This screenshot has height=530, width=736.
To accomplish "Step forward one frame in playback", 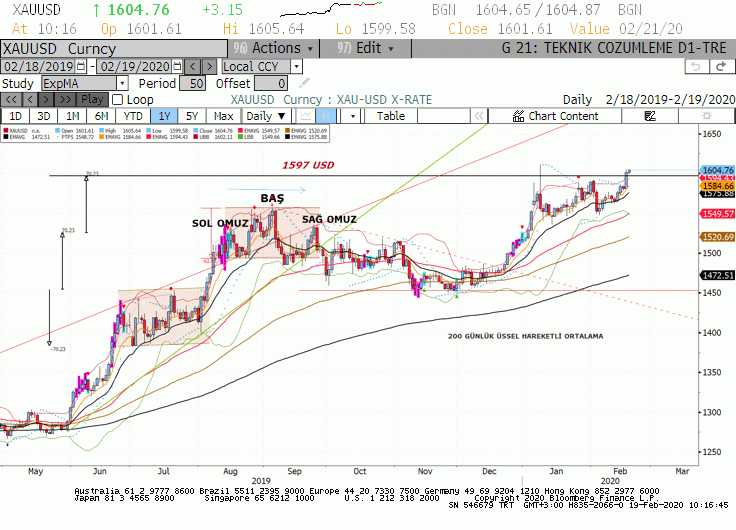I will [46, 100].
